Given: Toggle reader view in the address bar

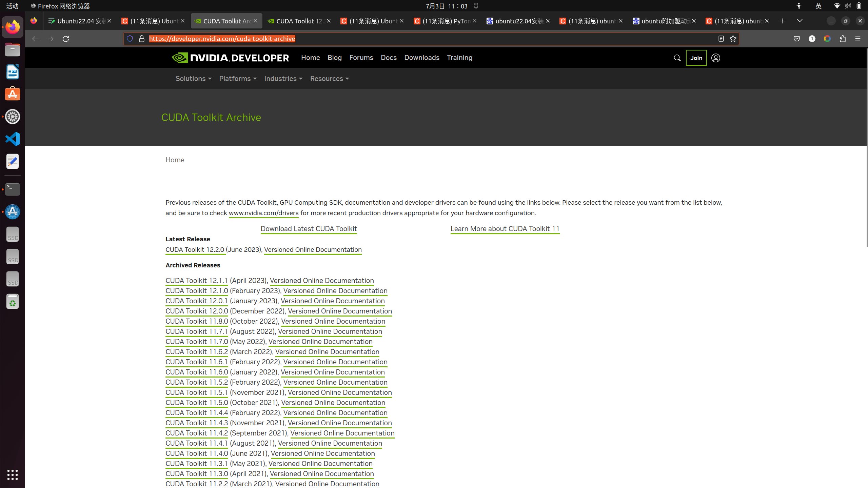Looking at the screenshot, I should [720, 39].
